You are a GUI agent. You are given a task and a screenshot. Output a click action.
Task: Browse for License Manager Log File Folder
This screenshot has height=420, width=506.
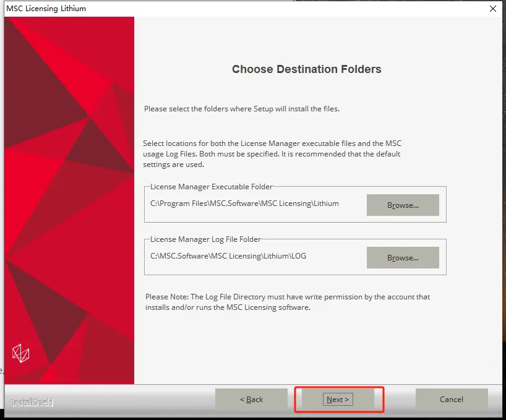pyautogui.click(x=403, y=258)
